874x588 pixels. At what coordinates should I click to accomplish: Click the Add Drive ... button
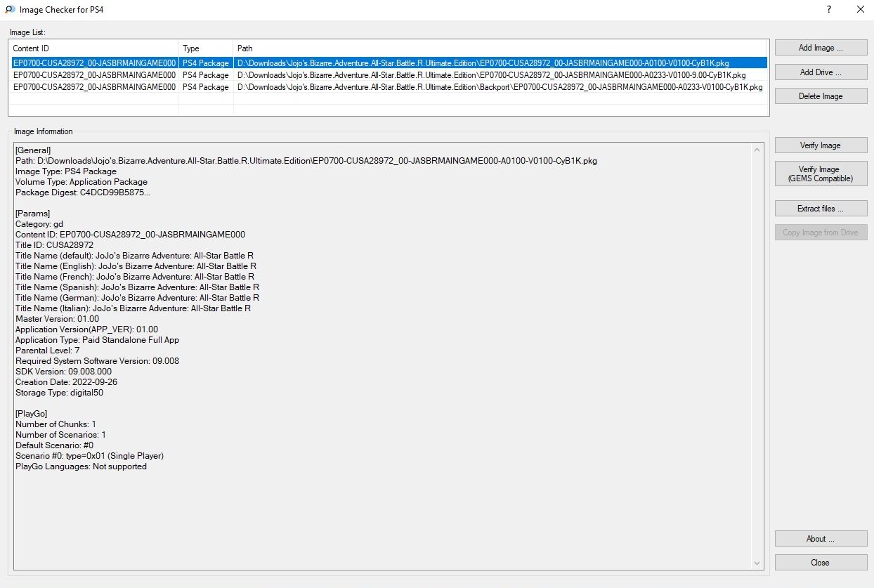click(x=821, y=72)
